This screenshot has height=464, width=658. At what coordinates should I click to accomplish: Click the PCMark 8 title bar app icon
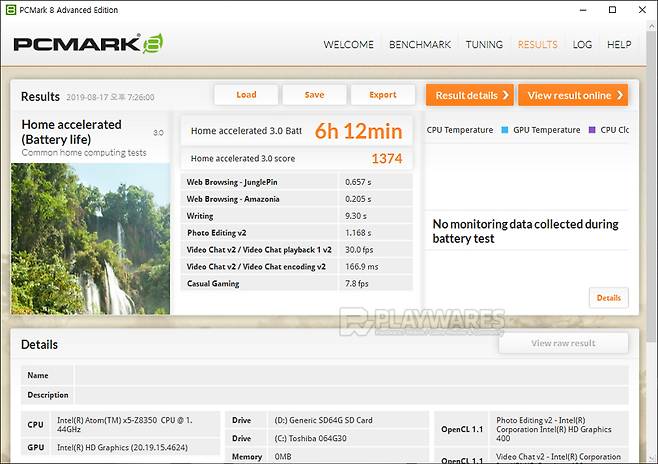point(12,10)
